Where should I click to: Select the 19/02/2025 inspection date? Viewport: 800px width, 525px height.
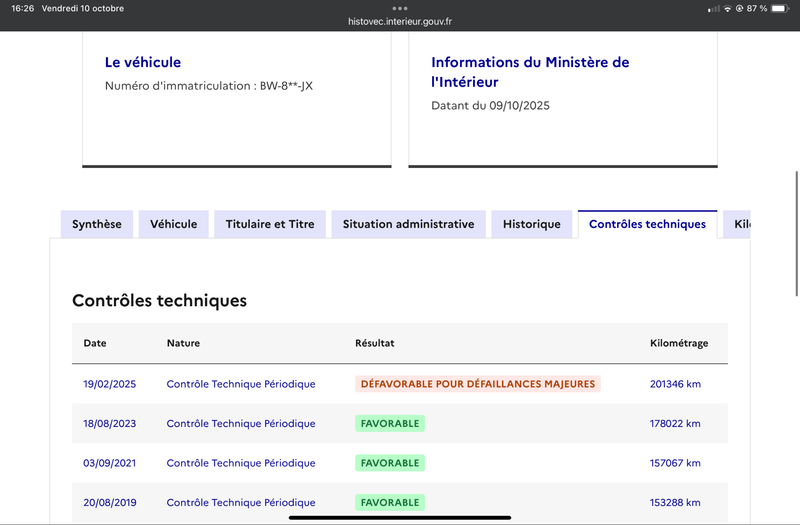pyautogui.click(x=109, y=384)
